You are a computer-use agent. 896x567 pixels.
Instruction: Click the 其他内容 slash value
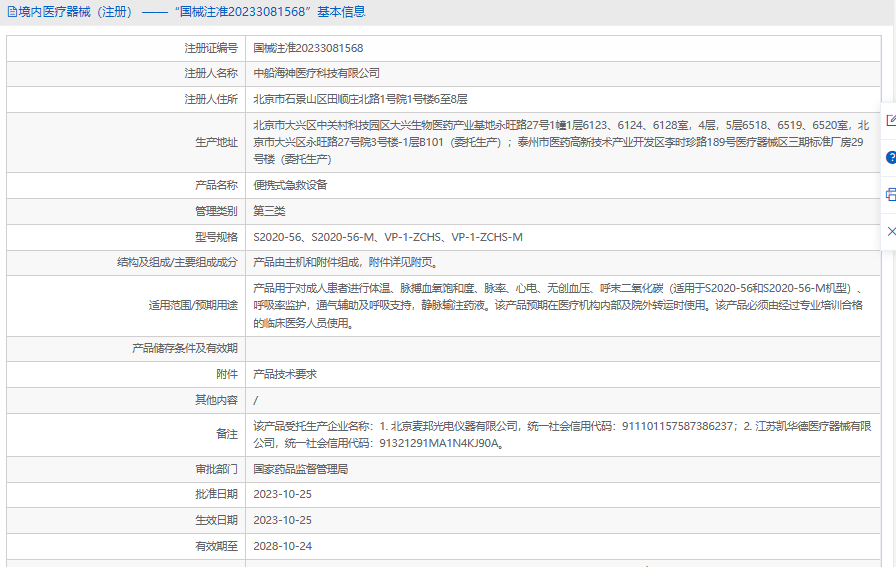pyautogui.click(x=256, y=400)
